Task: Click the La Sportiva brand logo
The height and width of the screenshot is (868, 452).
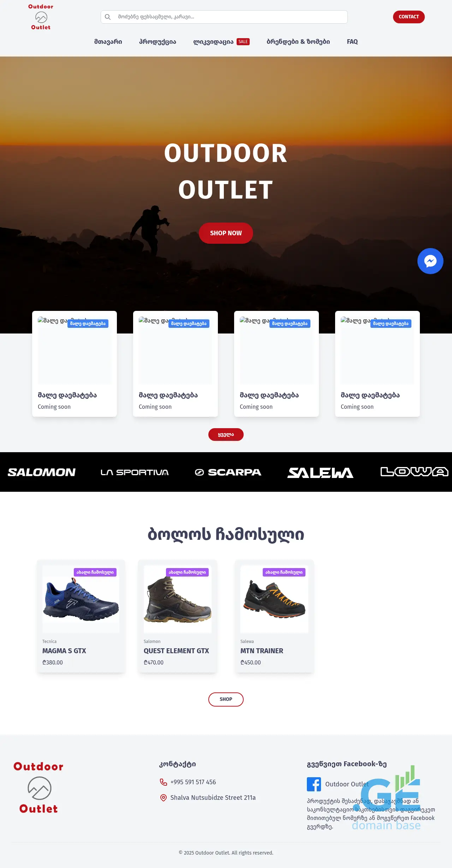Action: (x=135, y=472)
